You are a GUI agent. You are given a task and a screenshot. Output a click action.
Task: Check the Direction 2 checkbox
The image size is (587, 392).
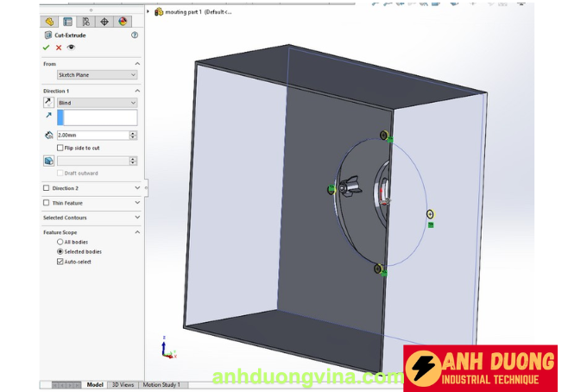click(47, 187)
